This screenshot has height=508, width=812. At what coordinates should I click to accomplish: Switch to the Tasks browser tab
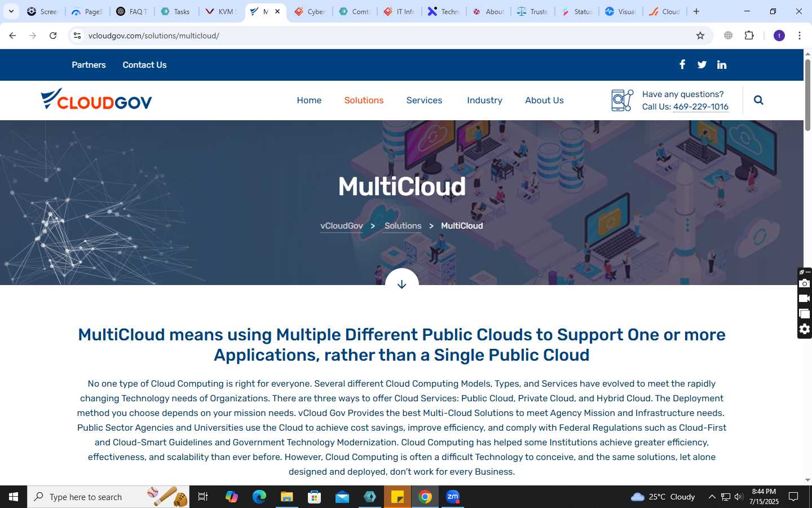pyautogui.click(x=175, y=11)
